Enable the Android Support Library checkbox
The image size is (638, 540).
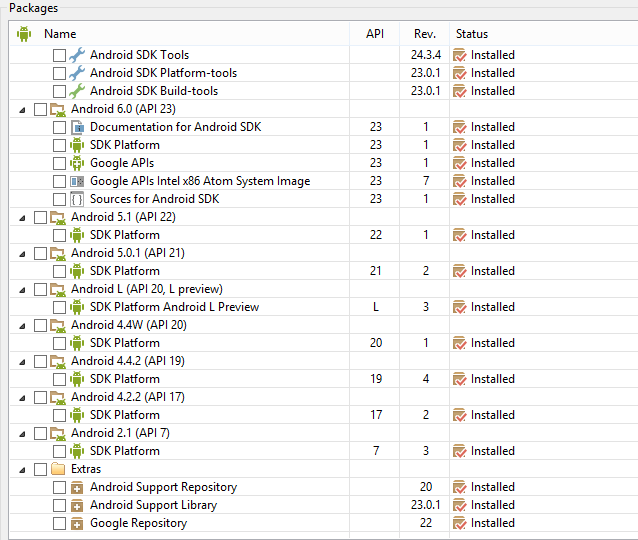point(59,505)
